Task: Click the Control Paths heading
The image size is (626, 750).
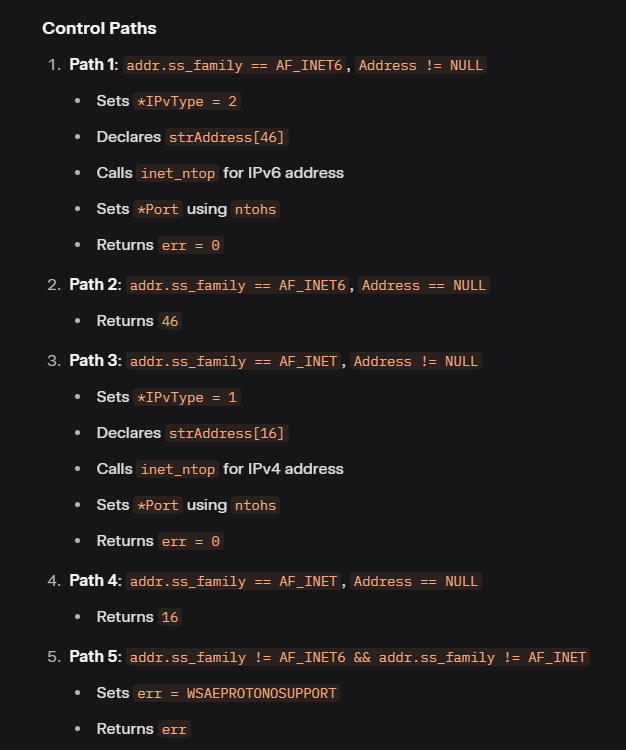Action: pyautogui.click(x=99, y=28)
